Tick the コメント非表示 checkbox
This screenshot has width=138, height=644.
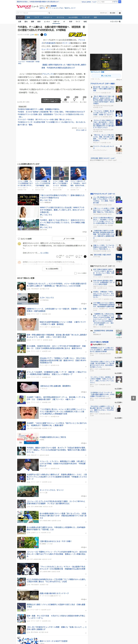75,273
